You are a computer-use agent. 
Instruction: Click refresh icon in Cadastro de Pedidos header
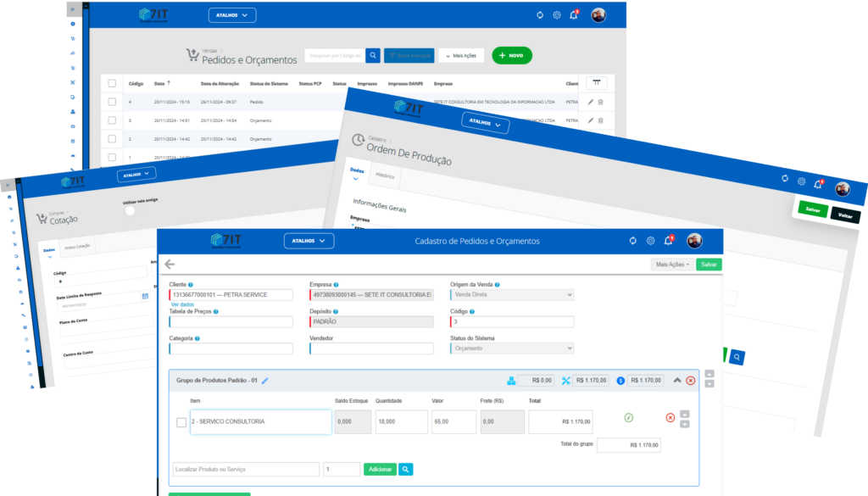tap(632, 241)
